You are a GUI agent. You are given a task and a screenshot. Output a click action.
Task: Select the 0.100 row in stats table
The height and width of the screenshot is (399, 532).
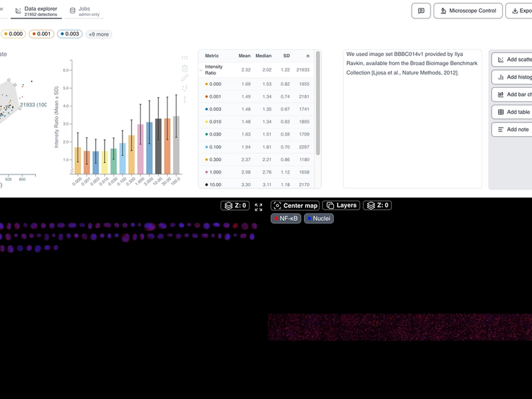coord(257,147)
